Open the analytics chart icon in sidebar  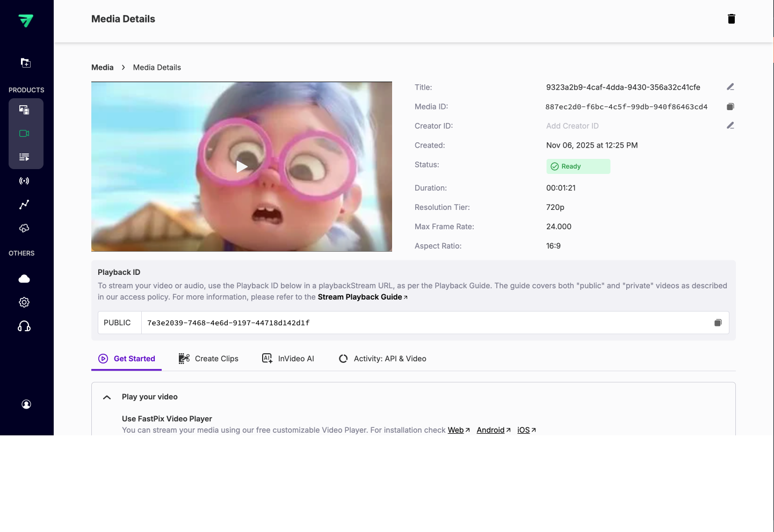(24, 204)
